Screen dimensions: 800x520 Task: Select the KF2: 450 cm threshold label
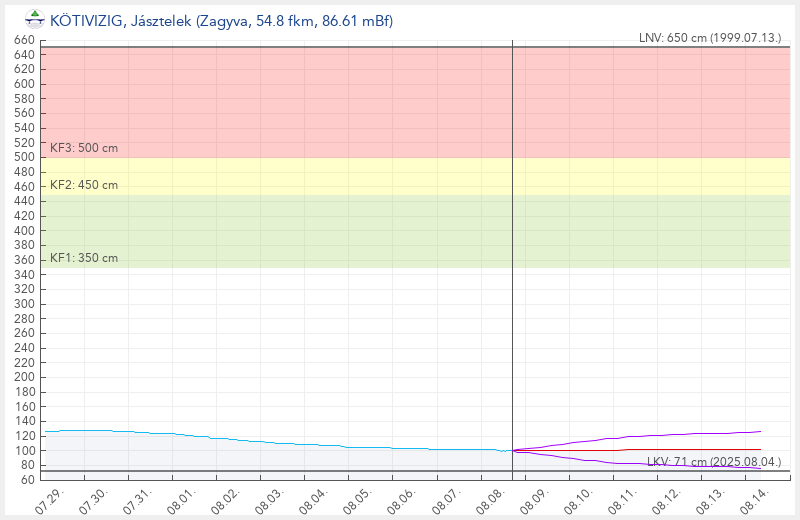tap(84, 185)
